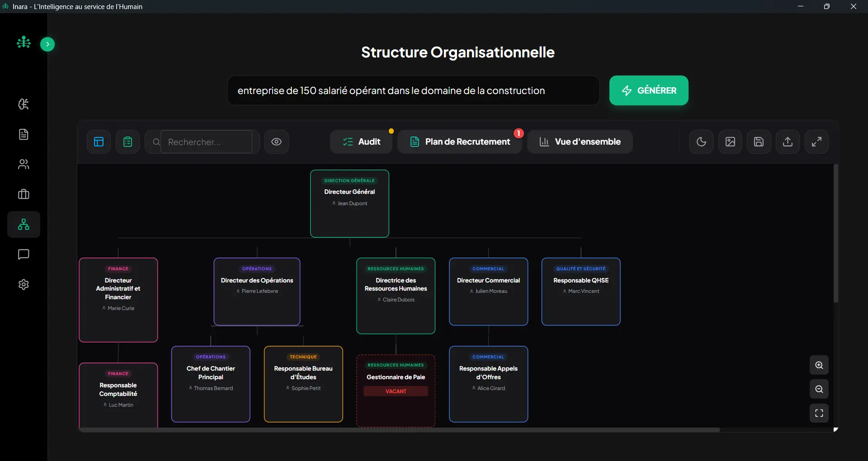Zoom out with the magnifier minus button
868x461 pixels.
pyautogui.click(x=819, y=389)
